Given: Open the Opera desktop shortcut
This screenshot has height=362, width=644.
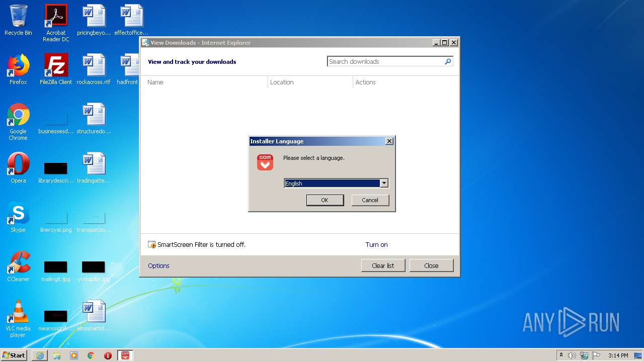Looking at the screenshot, I should pos(18,168).
